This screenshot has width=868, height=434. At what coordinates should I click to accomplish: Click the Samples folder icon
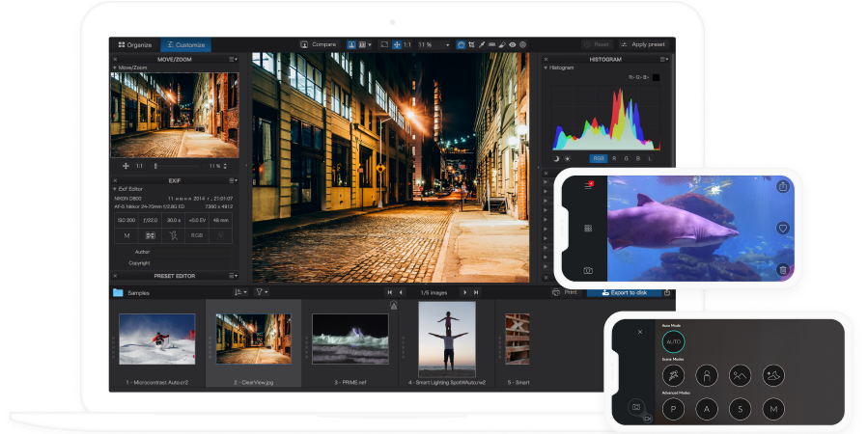[x=118, y=292]
